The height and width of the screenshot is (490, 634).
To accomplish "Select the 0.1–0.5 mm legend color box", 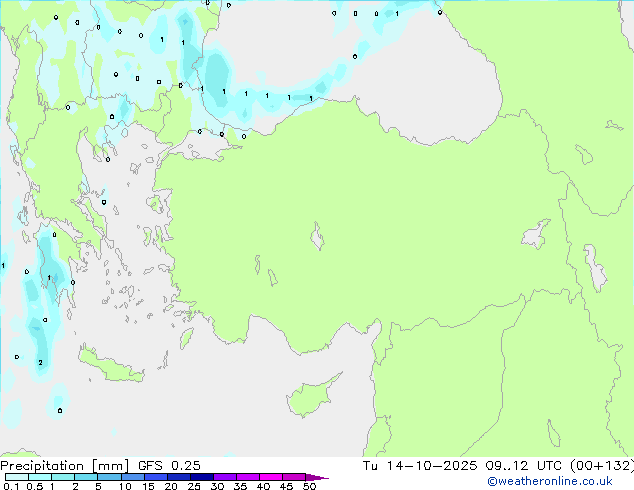I will [17, 477].
